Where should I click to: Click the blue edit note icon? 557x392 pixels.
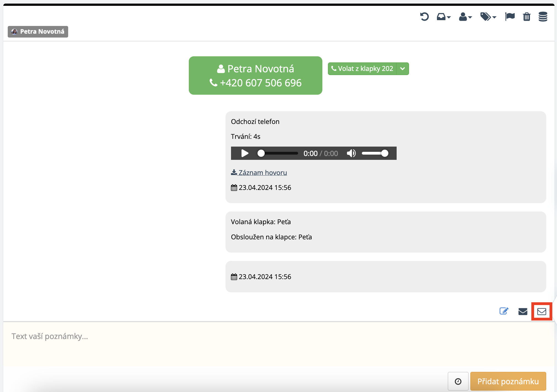pyautogui.click(x=504, y=311)
